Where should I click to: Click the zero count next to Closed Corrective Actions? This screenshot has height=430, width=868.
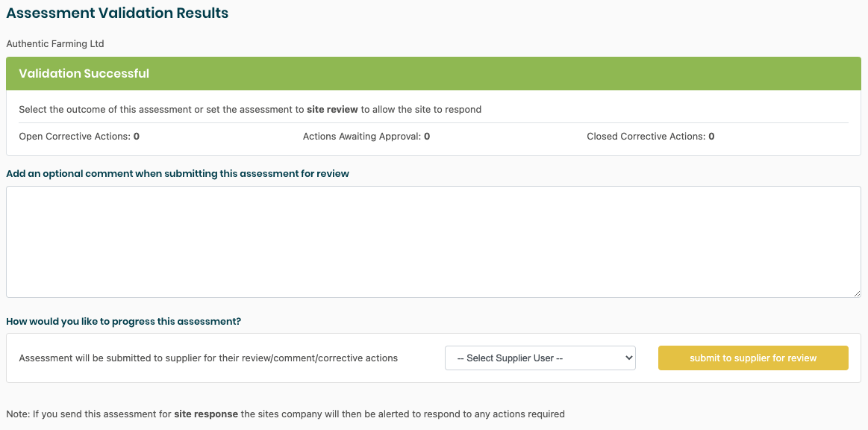coord(711,137)
